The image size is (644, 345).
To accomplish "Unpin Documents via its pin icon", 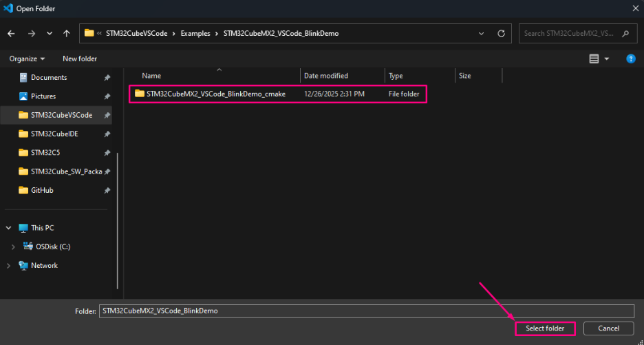I will (107, 78).
